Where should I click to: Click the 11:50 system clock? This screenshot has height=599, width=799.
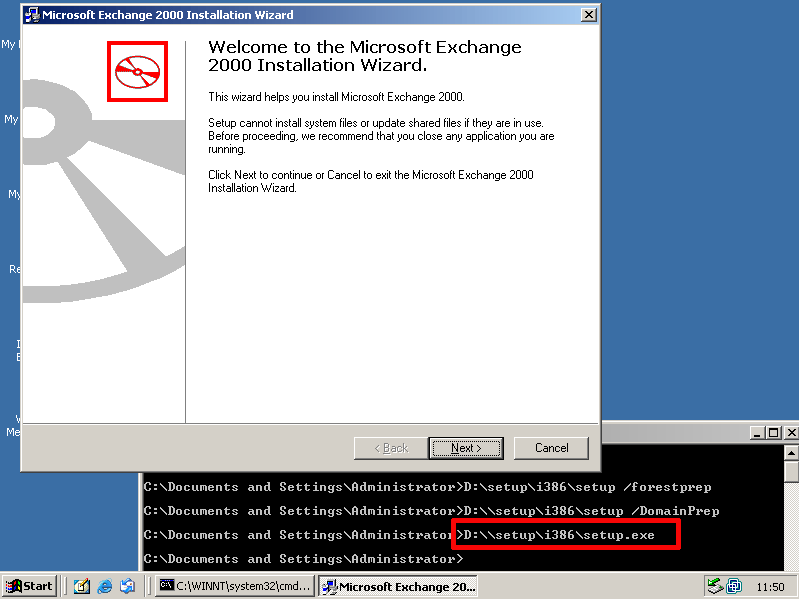(x=770, y=587)
